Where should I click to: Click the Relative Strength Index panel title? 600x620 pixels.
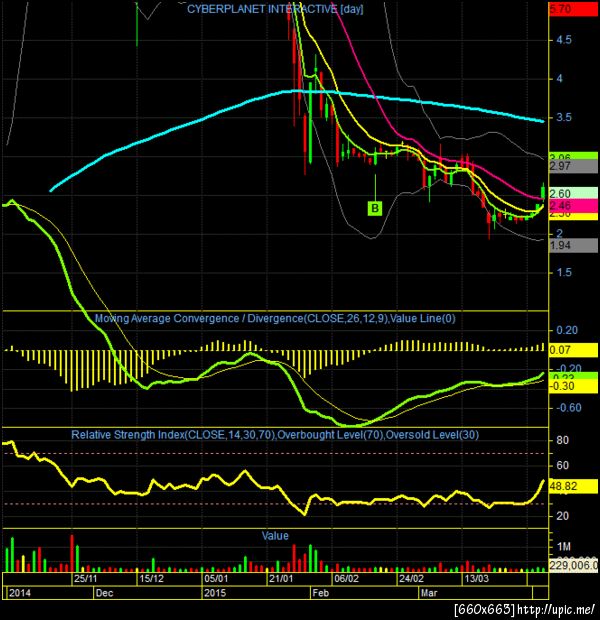point(275,435)
